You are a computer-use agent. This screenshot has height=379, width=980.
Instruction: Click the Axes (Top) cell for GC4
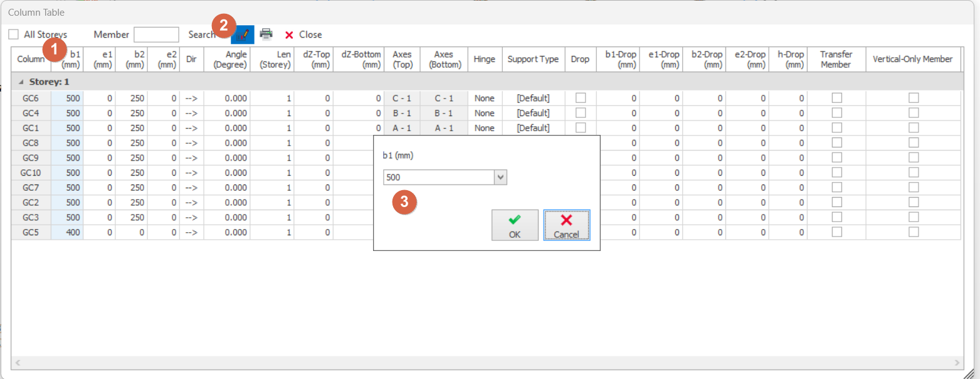(x=401, y=114)
